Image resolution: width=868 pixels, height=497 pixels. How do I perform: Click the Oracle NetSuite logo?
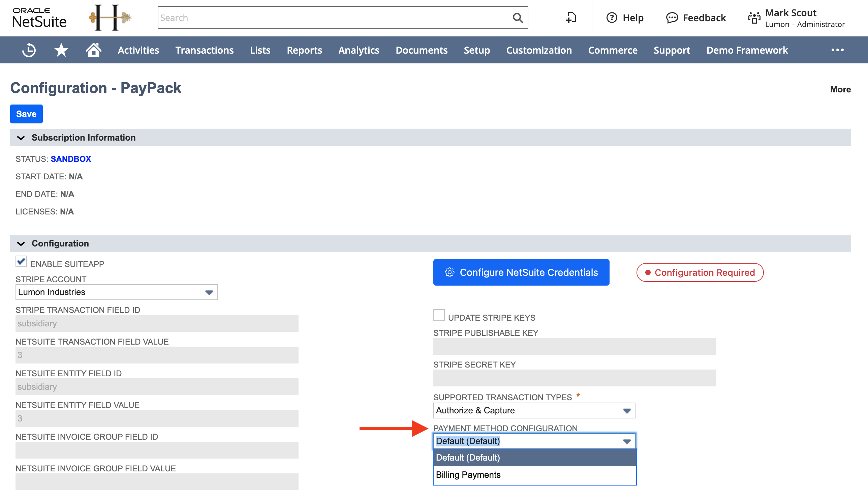[39, 18]
